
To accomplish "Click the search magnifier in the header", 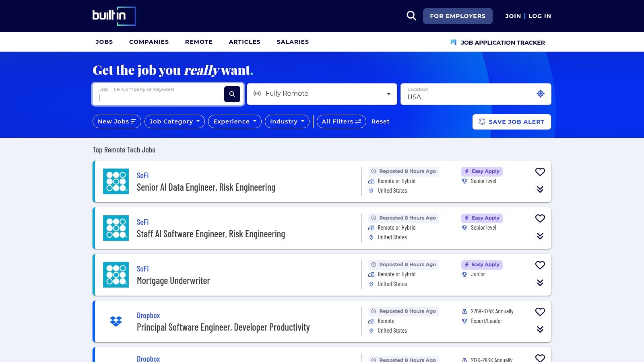I will point(411,15).
